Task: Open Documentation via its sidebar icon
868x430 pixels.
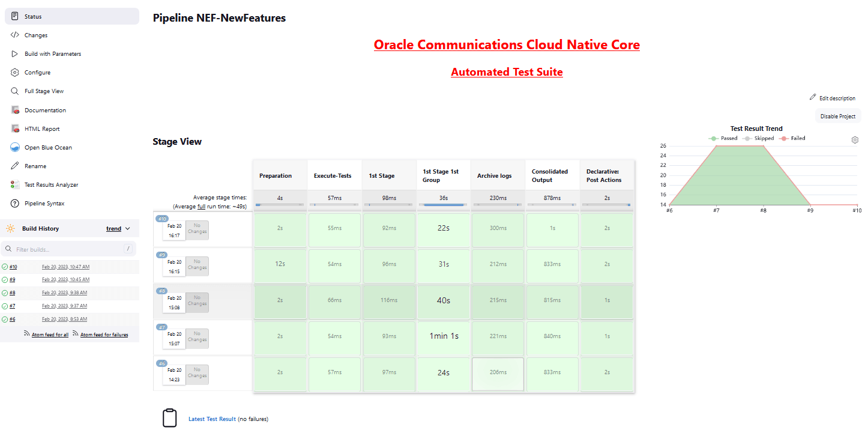Action: 14,109
